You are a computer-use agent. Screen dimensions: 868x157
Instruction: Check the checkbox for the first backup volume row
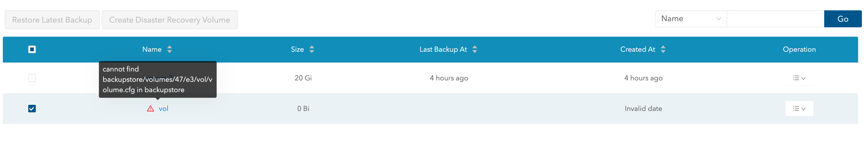click(x=32, y=78)
